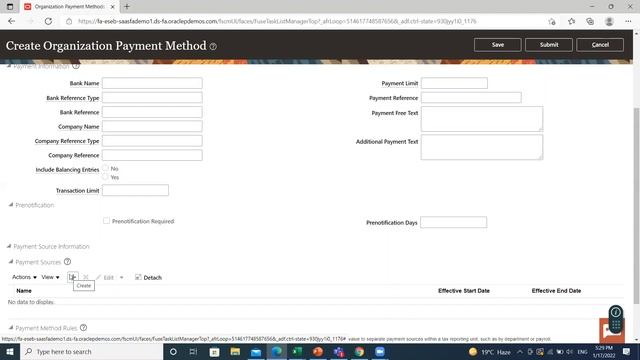Click into the Payment Limit field
This screenshot has height=360, width=640.
pyautogui.click(x=454, y=83)
